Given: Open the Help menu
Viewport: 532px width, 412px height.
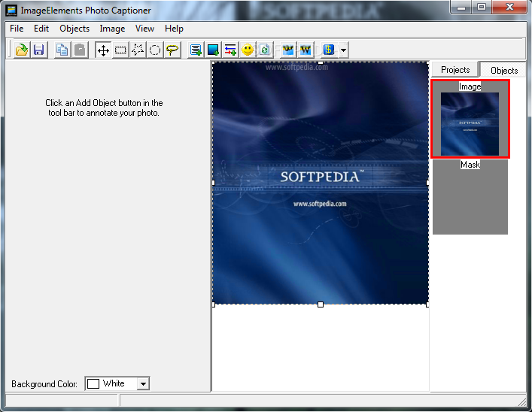Looking at the screenshot, I should click(174, 29).
